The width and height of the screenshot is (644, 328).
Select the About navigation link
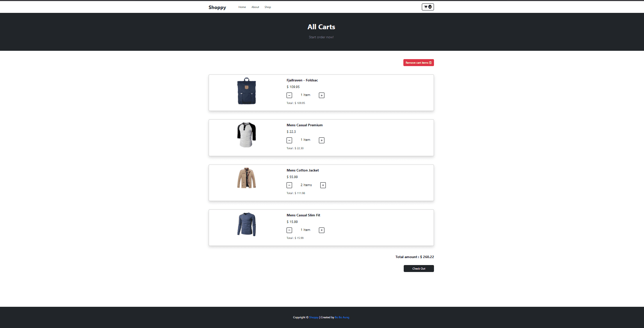(x=255, y=7)
